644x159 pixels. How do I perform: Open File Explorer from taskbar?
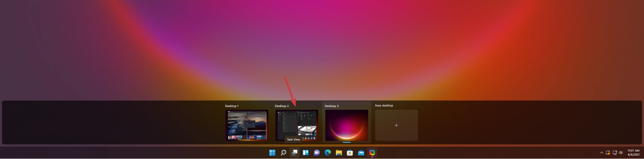pos(339,153)
